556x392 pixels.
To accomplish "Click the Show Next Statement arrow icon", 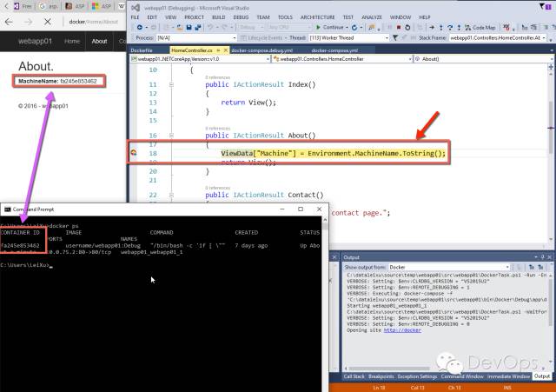I will [x=432, y=27].
